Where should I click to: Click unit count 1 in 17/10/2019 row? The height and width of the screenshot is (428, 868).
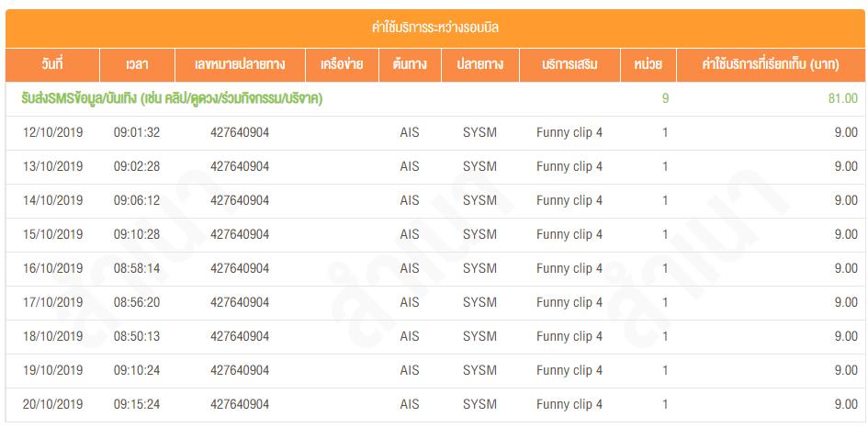click(665, 302)
